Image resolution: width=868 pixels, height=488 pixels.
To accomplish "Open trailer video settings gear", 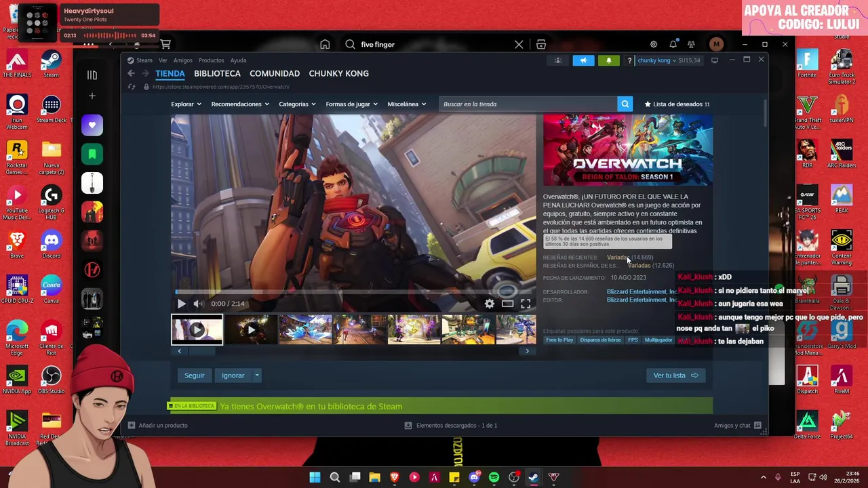I will coord(490,304).
